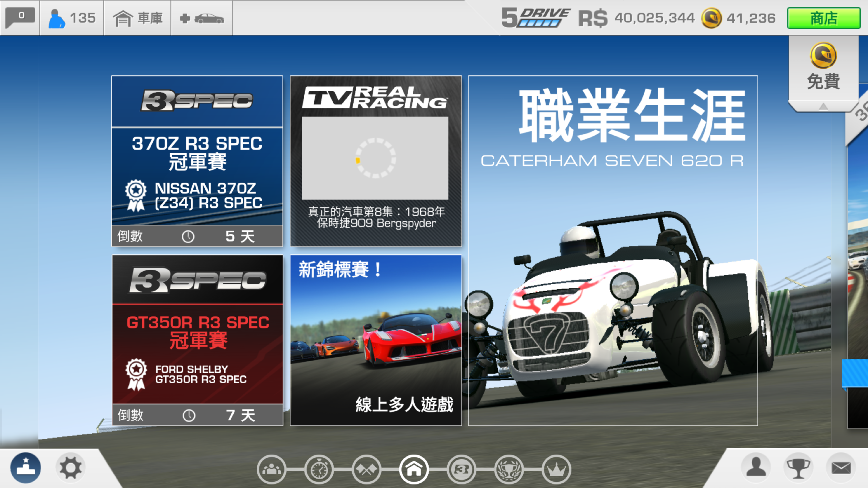
Task: Tap the Ford Shelby ribbon badge icon
Action: [x=136, y=375]
